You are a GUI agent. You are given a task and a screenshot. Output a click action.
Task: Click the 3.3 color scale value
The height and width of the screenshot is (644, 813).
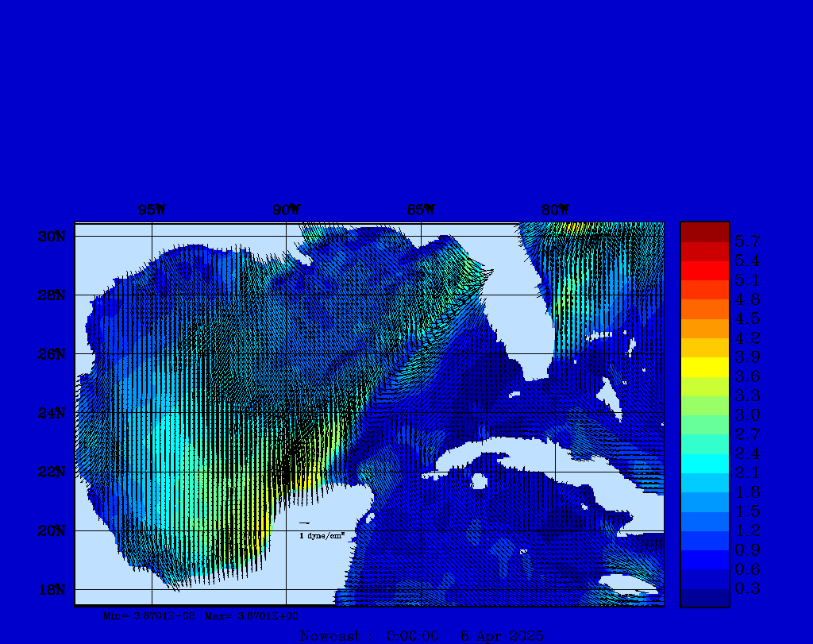point(747,395)
